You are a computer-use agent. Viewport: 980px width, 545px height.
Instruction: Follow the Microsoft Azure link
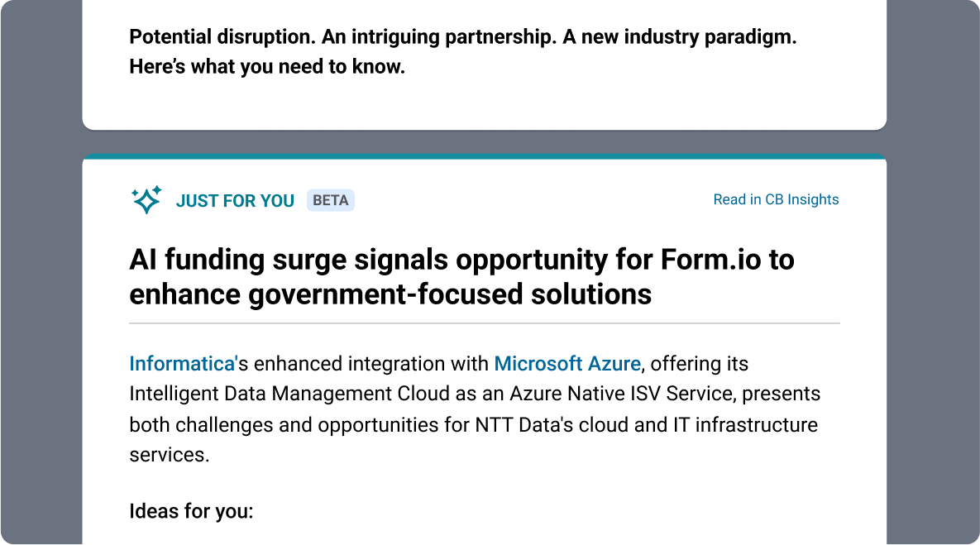coord(566,364)
